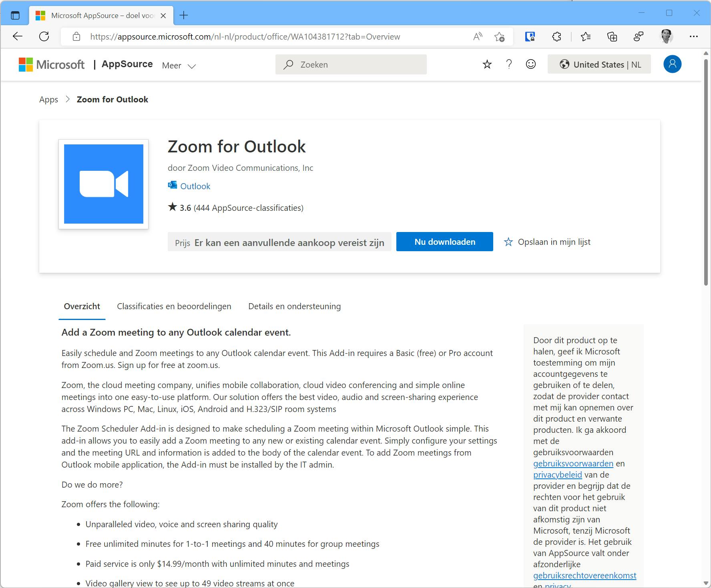This screenshot has width=711, height=588.
Task: Click the scrollbar up arrow
Action: pyautogui.click(x=706, y=53)
